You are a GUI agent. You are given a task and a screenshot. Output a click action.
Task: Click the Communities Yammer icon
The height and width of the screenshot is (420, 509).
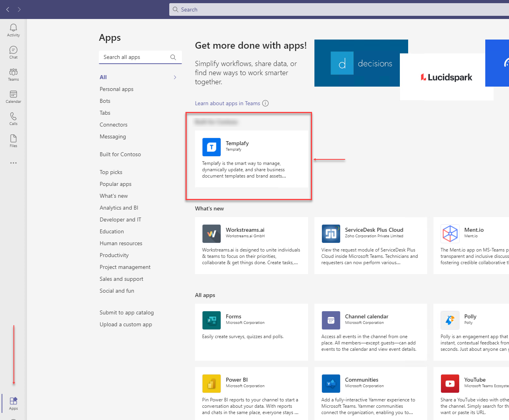click(331, 384)
